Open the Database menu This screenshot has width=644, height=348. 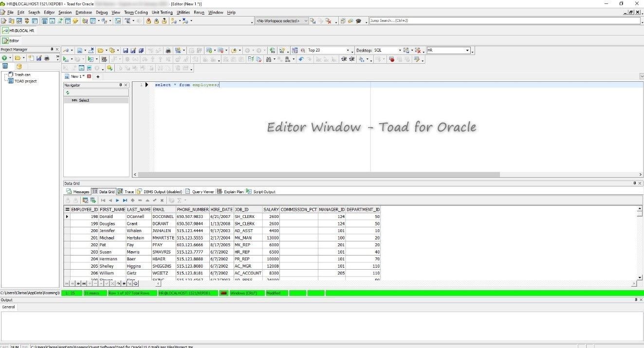coord(84,12)
